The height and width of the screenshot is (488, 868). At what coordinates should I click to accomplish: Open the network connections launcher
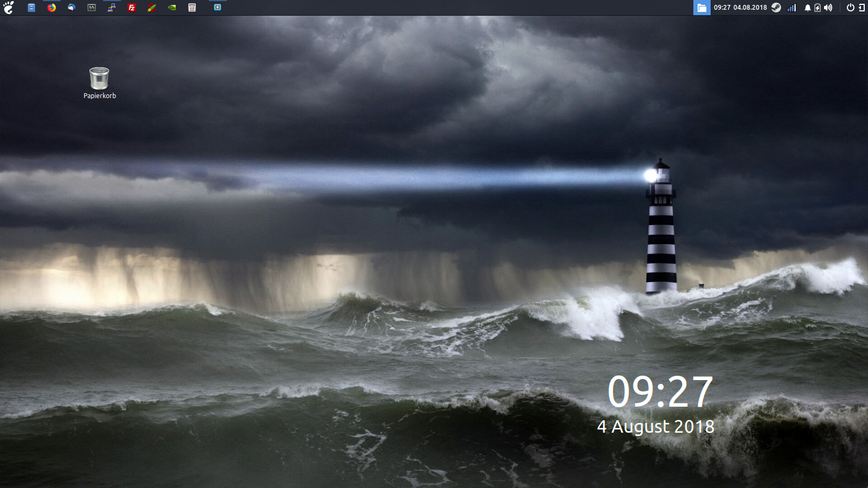(112, 8)
